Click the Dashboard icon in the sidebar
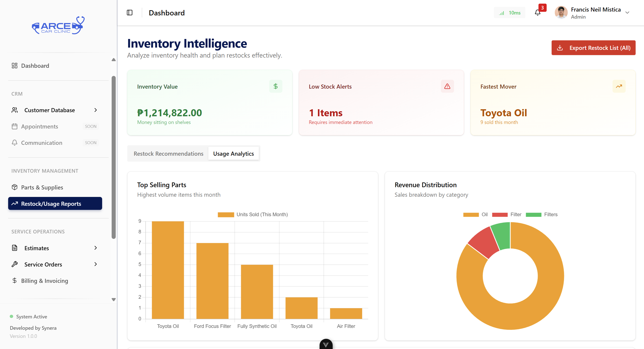 tap(14, 65)
